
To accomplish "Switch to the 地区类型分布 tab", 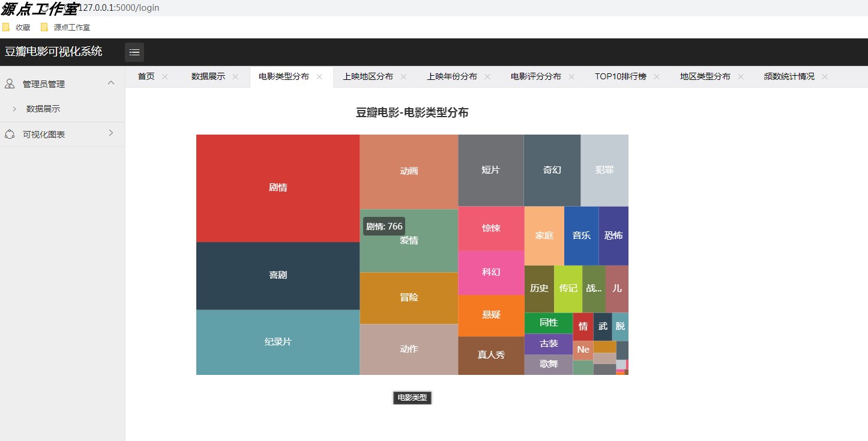I will (705, 76).
